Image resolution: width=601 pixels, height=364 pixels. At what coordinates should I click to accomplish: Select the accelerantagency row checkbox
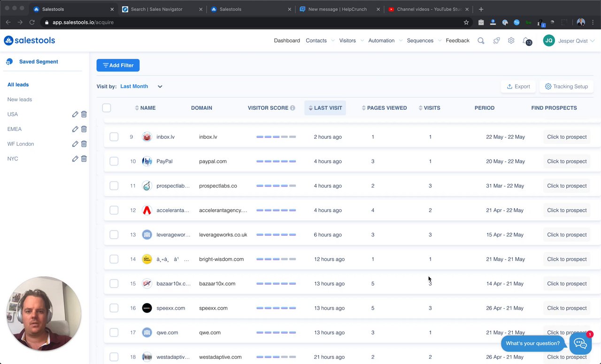click(x=114, y=210)
